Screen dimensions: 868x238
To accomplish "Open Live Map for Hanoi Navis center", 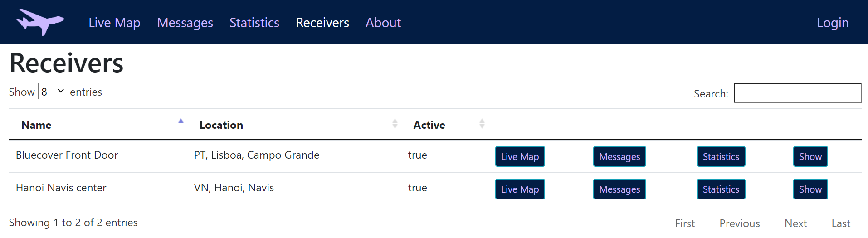I will 520,189.
